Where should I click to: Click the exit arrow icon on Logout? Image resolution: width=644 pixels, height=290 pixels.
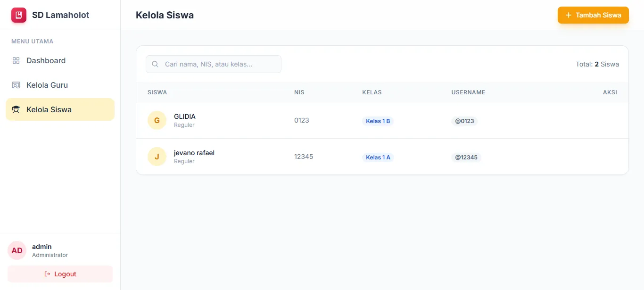[x=47, y=274]
